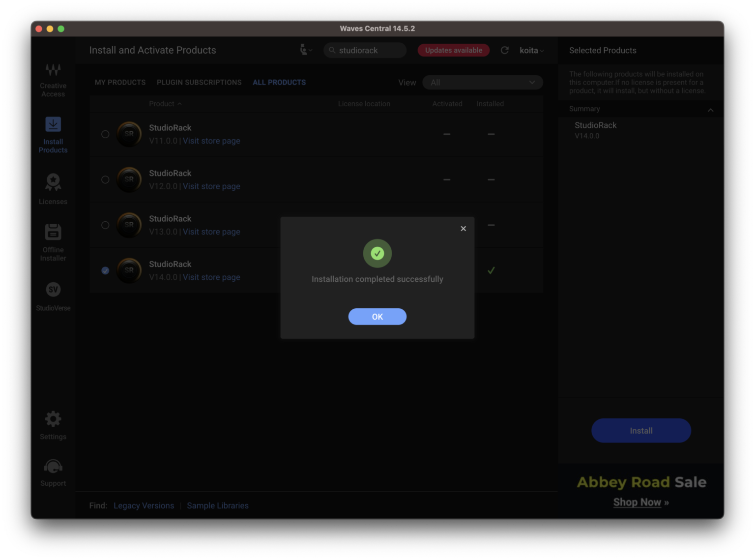Click the refresh icon beside Updates available
Image resolution: width=755 pixels, height=560 pixels.
(x=504, y=50)
